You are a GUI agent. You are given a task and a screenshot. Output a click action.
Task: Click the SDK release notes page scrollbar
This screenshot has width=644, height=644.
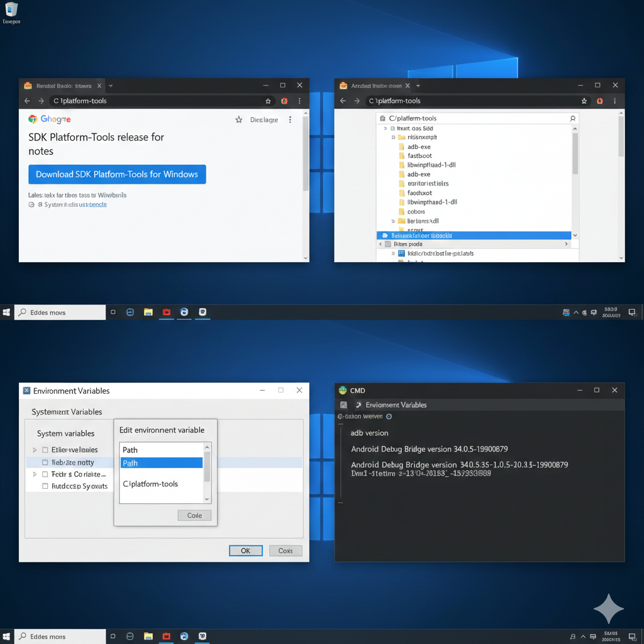[305, 154]
